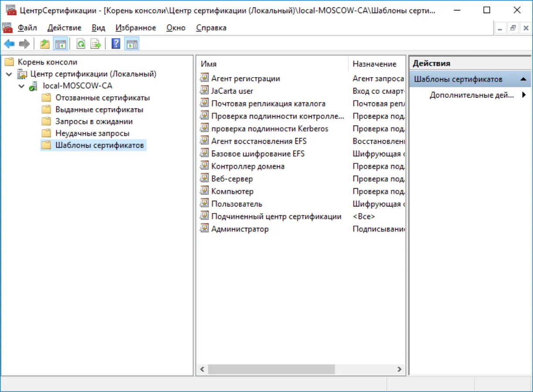
Task: Open the Окно menu
Action: [x=176, y=28]
